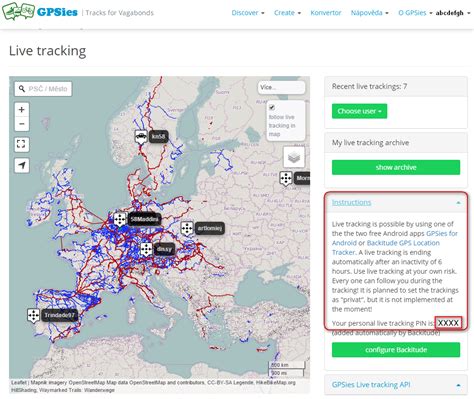Click the artlomiej user label
Image resolution: width=474 pixels, height=399 pixels.
click(x=209, y=228)
